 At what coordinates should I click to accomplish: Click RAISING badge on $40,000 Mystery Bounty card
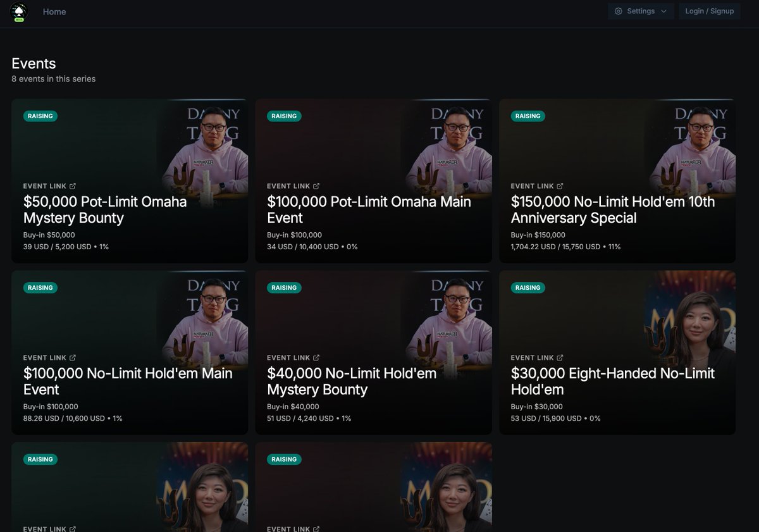(x=284, y=287)
